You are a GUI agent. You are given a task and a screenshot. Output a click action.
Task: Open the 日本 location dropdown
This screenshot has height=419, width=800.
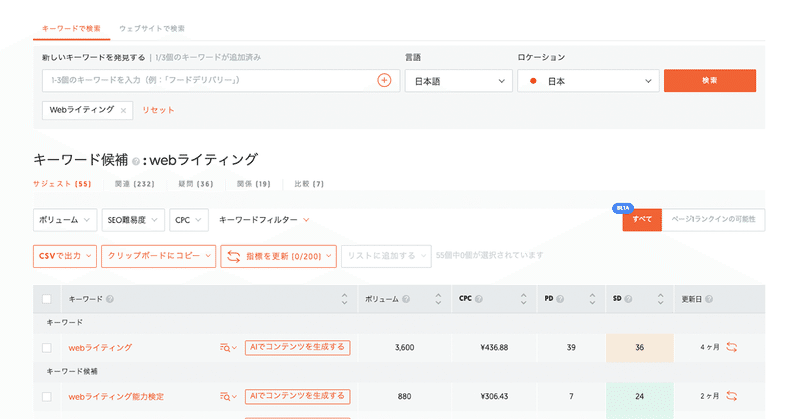click(x=588, y=81)
